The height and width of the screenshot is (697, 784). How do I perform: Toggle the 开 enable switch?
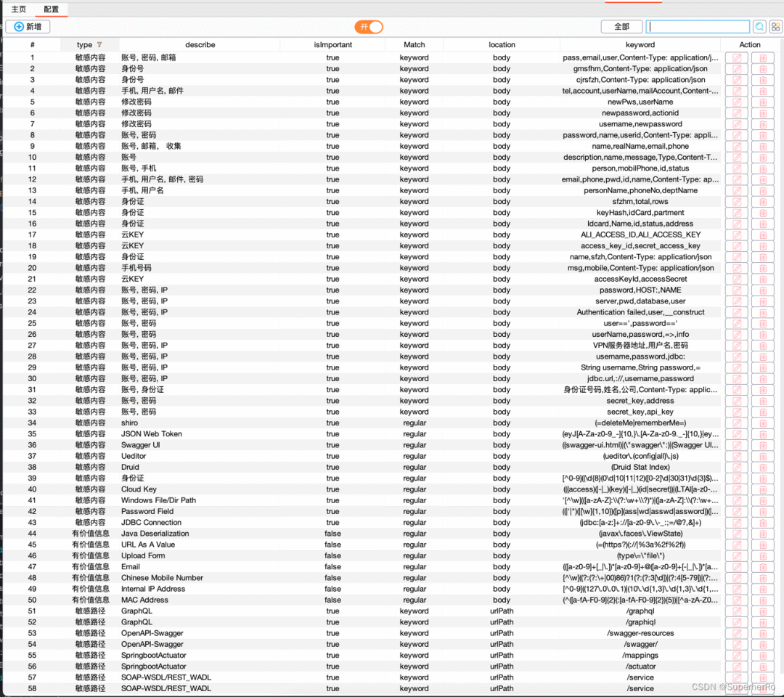(369, 27)
